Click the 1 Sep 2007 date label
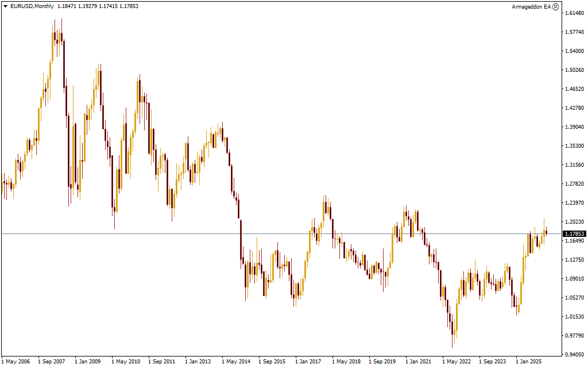Image resolution: width=588 pixels, height=368 pixels. tap(52, 362)
